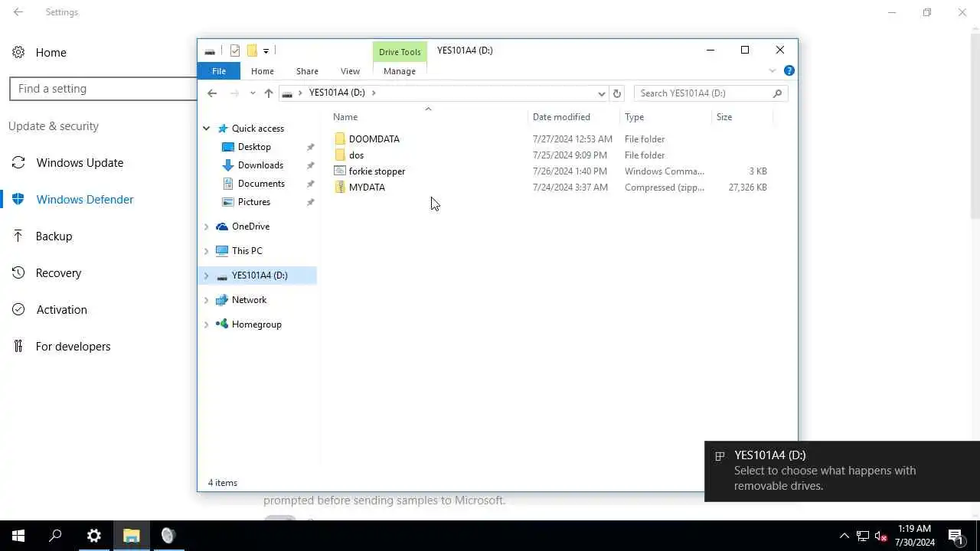Viewport: 980px width, 551px height.
Task: Click the Settings window back arrow
Action: (18, 12)
